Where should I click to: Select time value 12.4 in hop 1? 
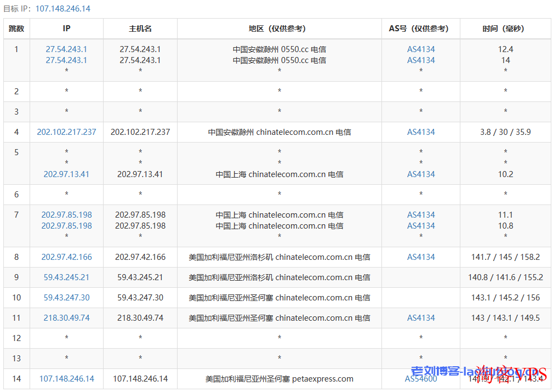point(505,49)
